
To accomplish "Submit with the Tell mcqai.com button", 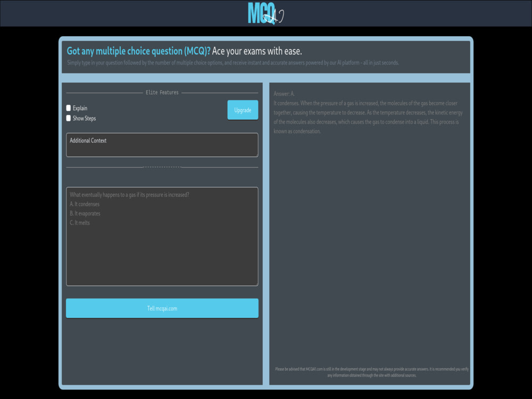I will click(162, 308).
